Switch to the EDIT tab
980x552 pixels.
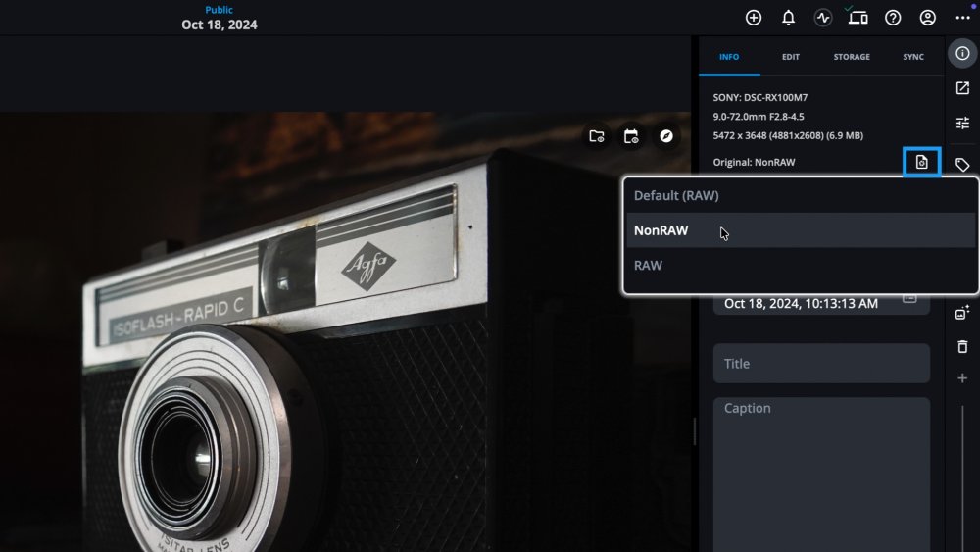[791, 57]
